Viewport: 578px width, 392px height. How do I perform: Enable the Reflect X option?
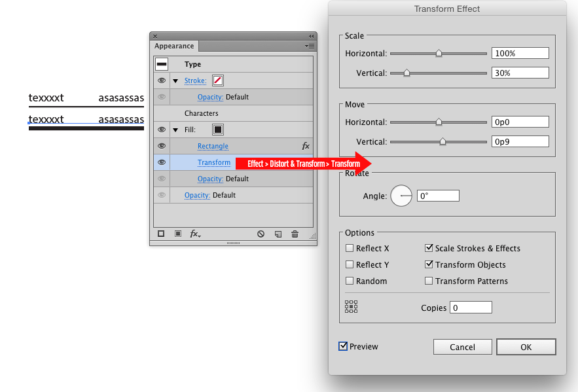(350, 248)
